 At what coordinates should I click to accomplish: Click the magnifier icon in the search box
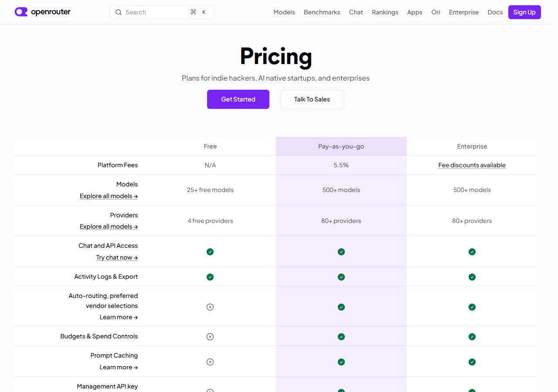click(x=119, y=12)
